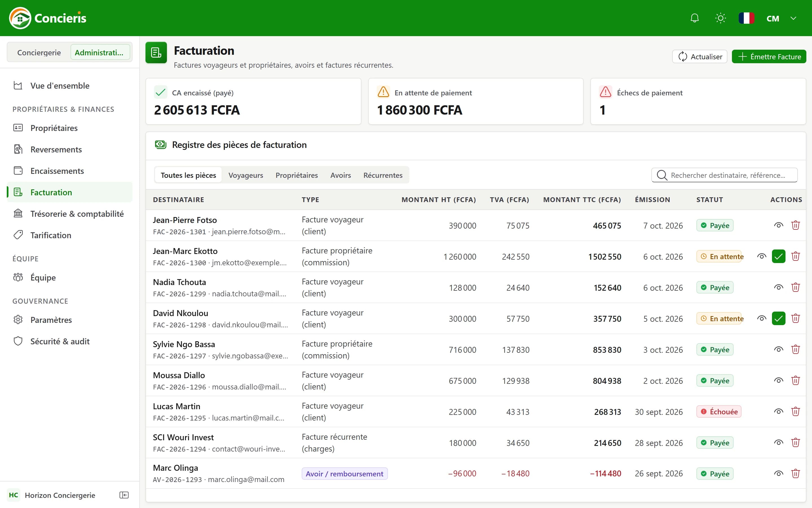Screen dimensions: 812x508
Task: Switch to the Propriétaires filter tab
Action: (x=297, y=175)
